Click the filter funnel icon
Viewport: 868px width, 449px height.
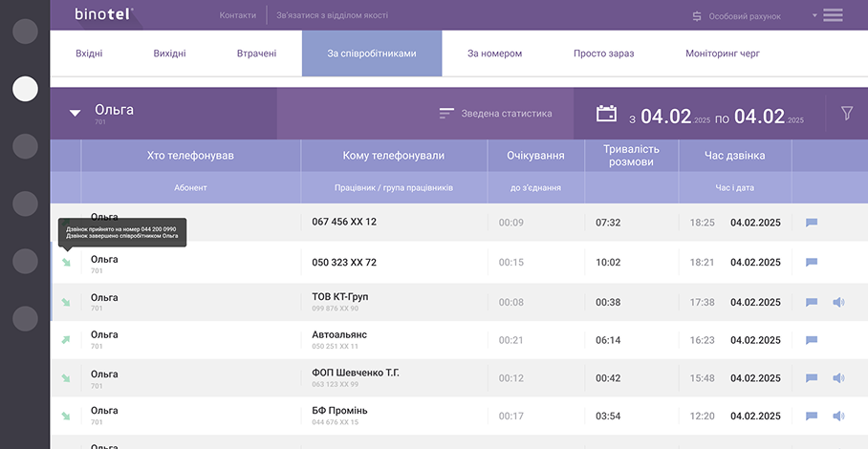pos(846,113)
